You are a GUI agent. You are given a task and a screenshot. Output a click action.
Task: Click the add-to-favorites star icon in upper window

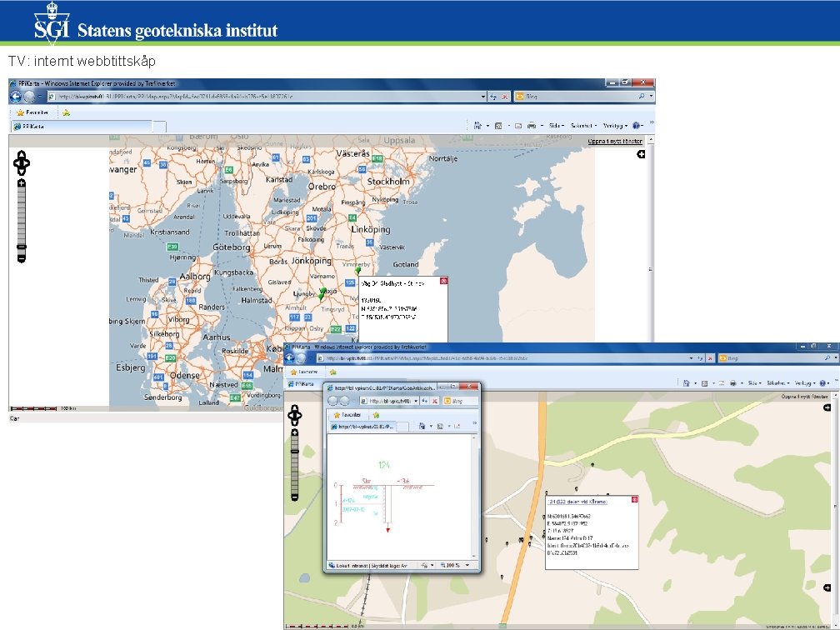pos(66,112)
